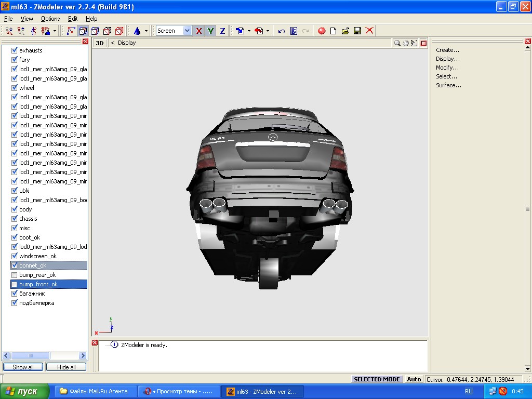Toggle the wheel object checkbox

14,88
